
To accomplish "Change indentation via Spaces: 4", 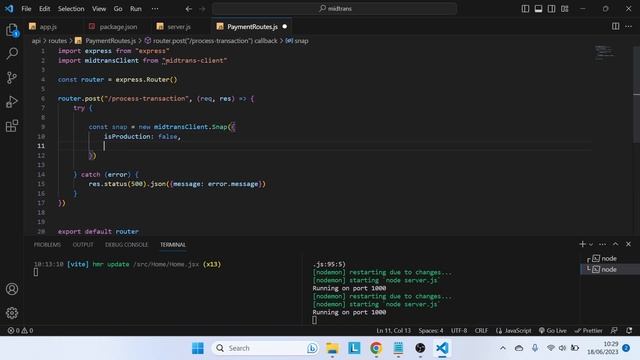I will (431, 331).
